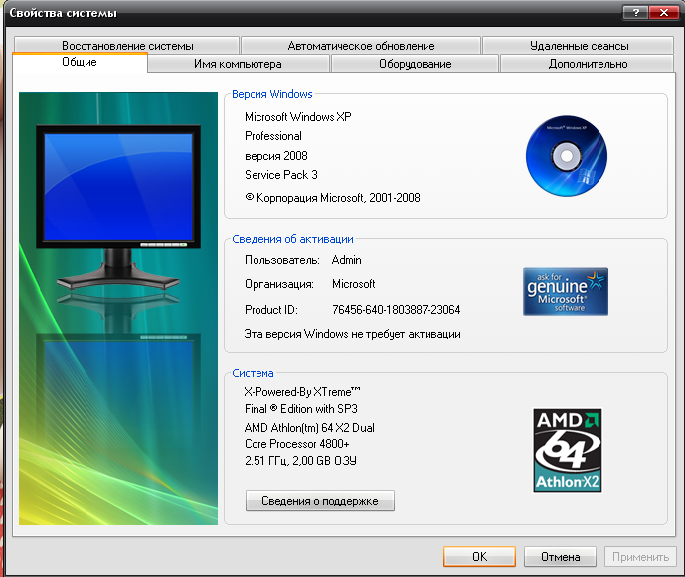Click the Применить button

coord(640,556)
